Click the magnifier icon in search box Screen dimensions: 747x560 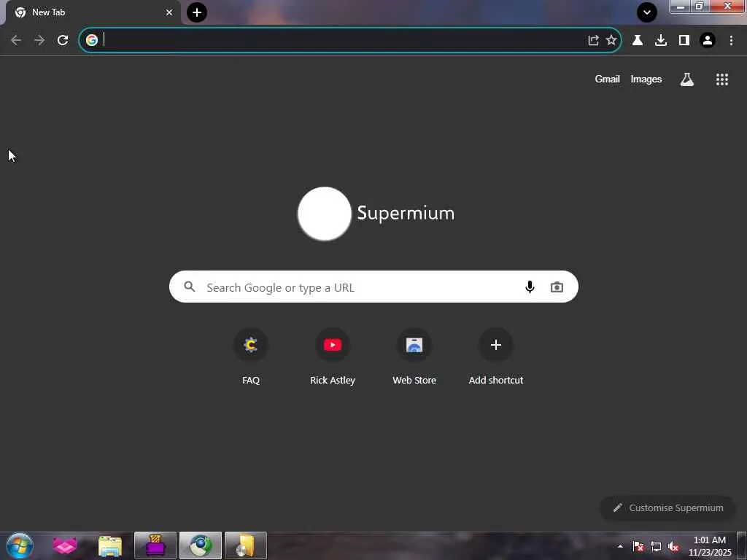[x=190, y=287]
